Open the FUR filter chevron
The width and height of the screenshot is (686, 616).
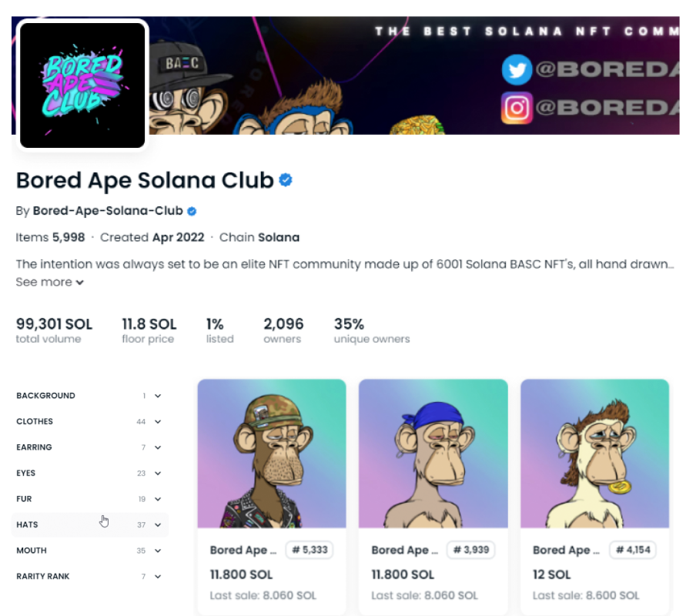point(158,499)
